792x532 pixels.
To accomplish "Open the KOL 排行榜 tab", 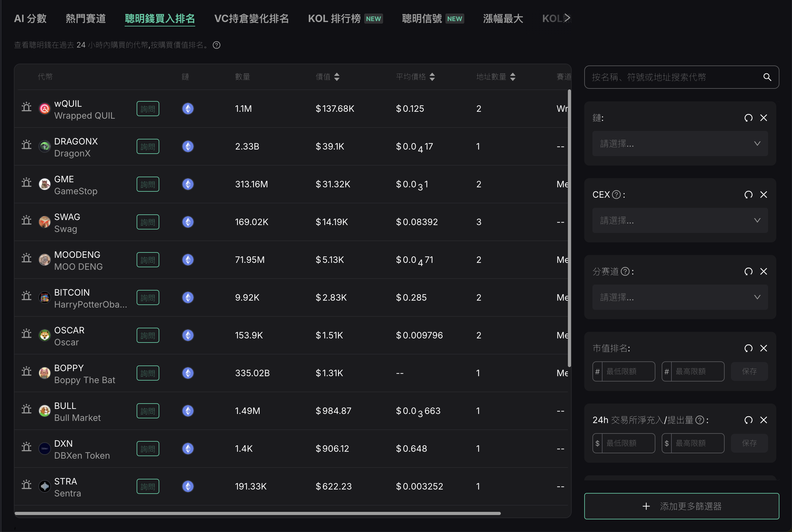I will click(334, 19).
